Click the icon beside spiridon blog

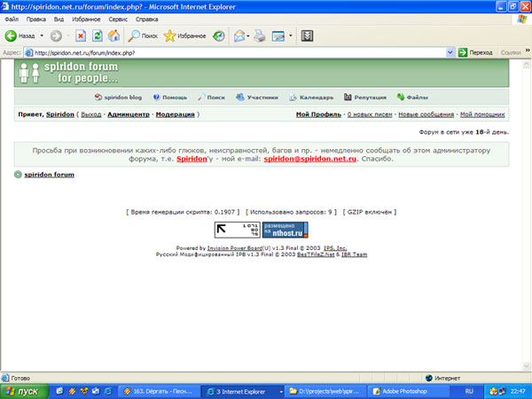point(98,98)
